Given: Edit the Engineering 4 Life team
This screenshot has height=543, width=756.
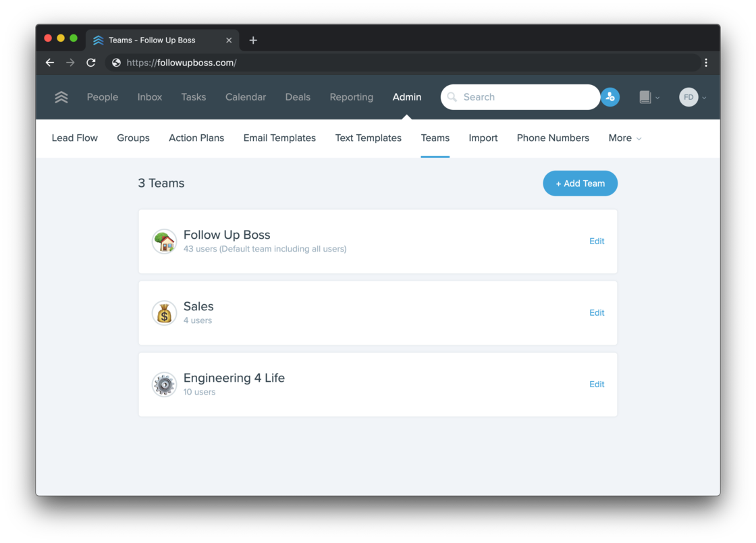Looking at the screenshot, I should pyautogui.click(x=597, y=384).
